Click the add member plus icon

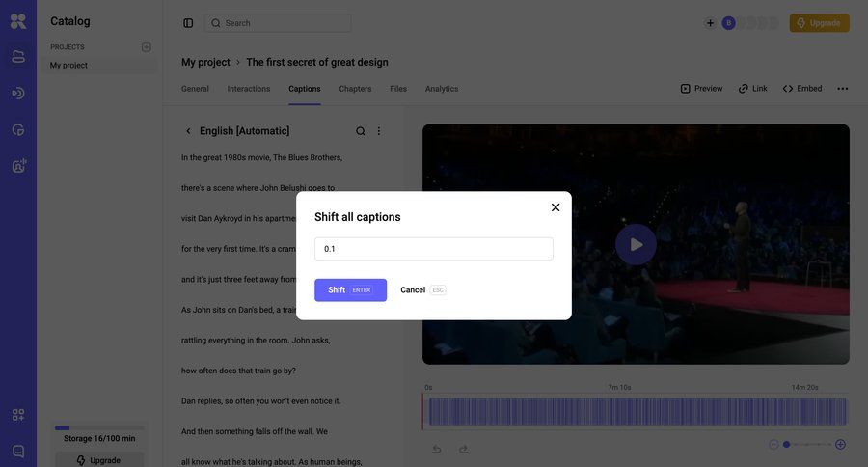click(x=710, y=23)
